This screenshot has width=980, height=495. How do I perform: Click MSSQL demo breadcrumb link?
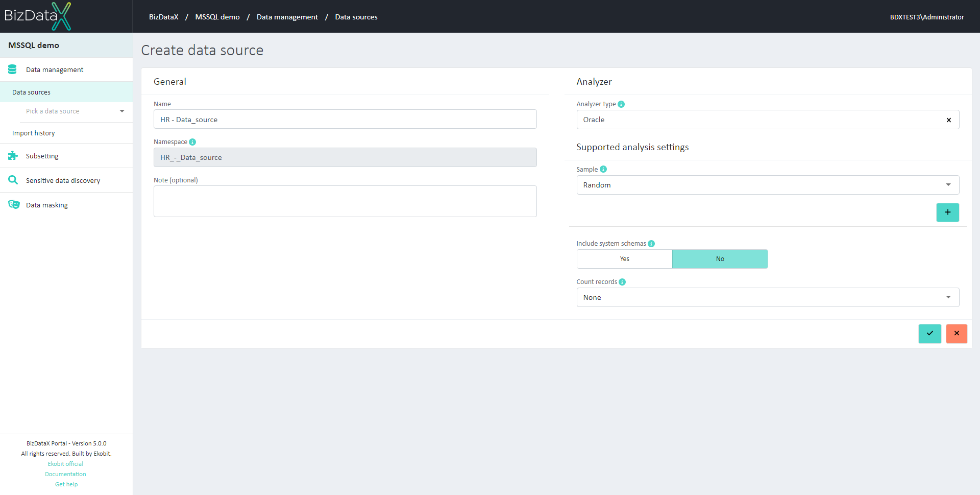217,17
